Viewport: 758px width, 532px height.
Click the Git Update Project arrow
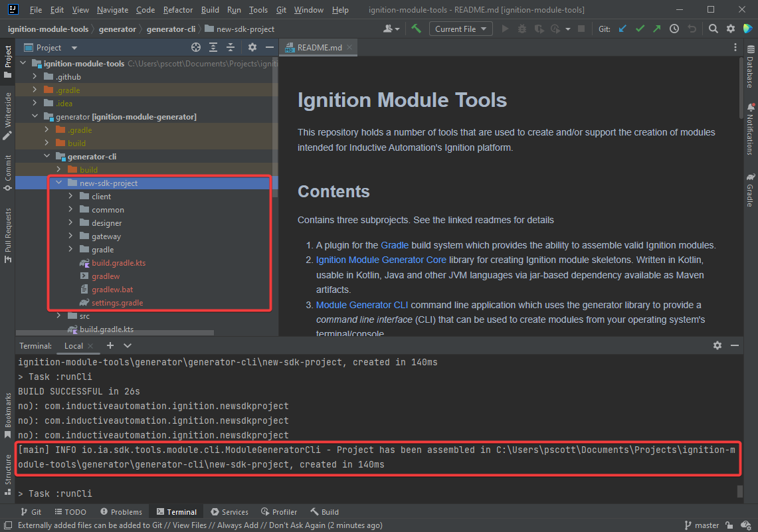(622, 29)
